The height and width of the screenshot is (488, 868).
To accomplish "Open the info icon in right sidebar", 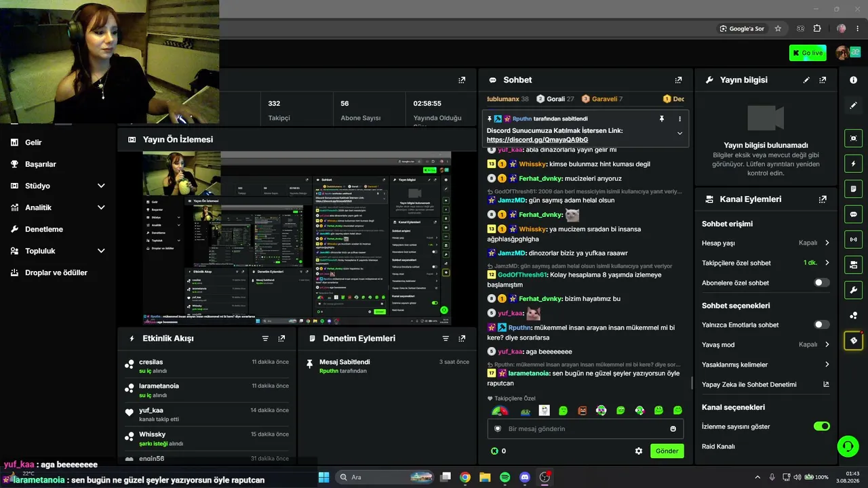I will pyautogui.click(x=853, y=80).
